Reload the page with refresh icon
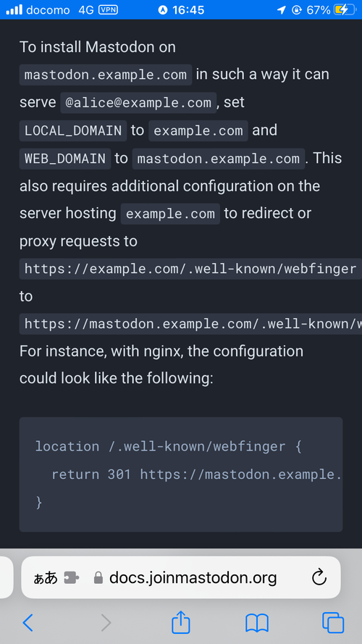This screenshot has width=362, height=644. (x=319, y=577)
